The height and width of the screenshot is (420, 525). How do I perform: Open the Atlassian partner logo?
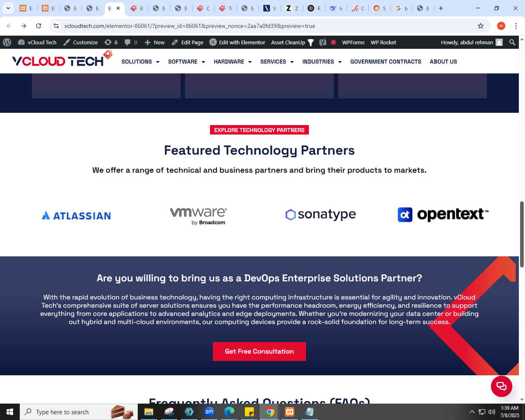pos(76,215)
